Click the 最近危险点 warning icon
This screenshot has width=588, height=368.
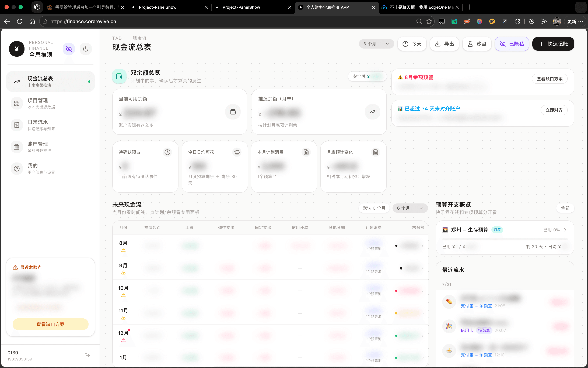[x=15, y=267]
